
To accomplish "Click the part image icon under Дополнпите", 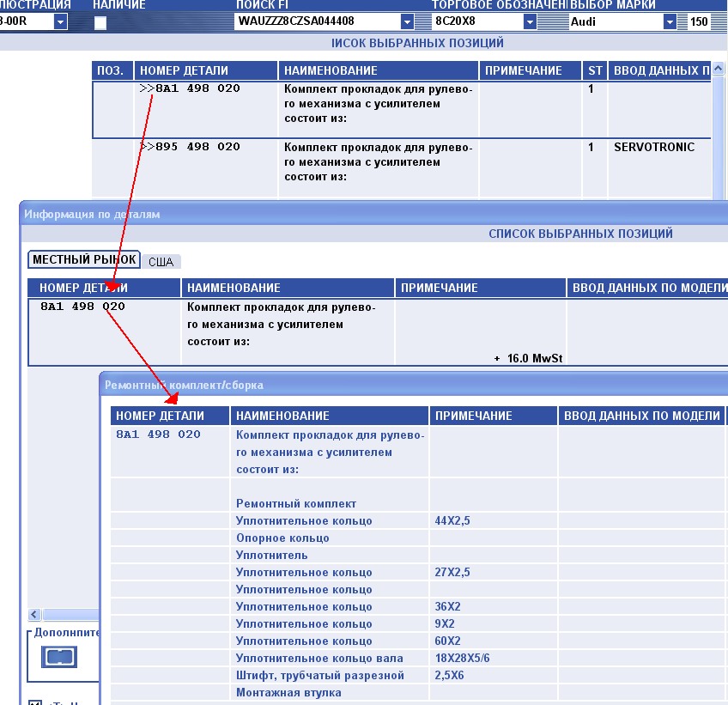I will point(59,657).
